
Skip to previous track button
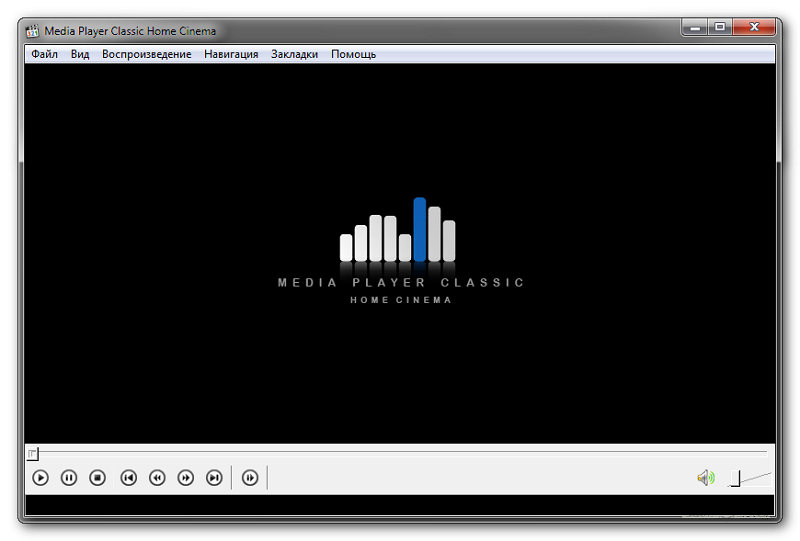(129, 478)
